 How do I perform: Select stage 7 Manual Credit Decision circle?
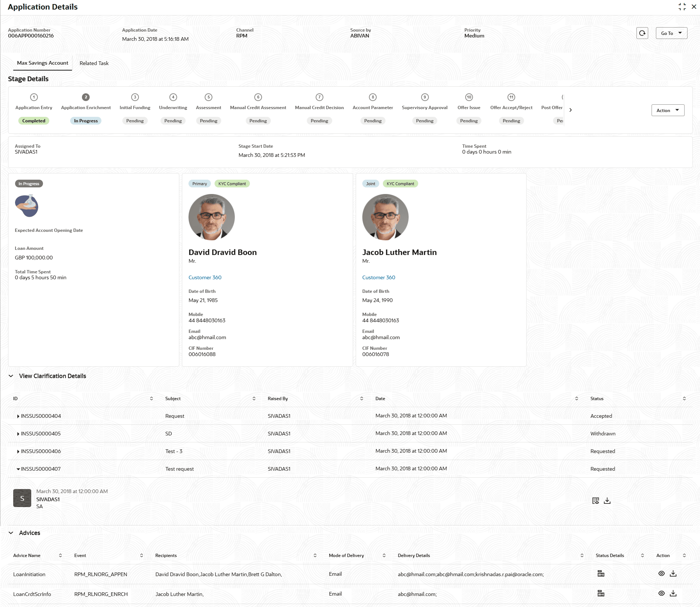point(319,97)
